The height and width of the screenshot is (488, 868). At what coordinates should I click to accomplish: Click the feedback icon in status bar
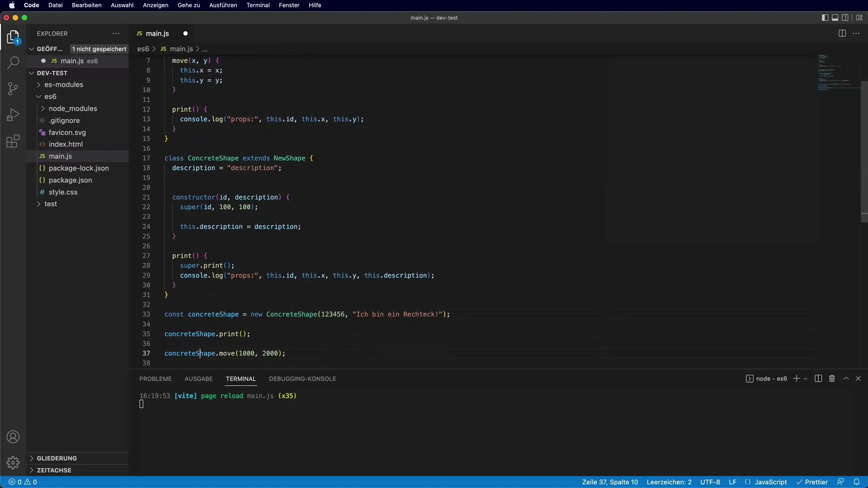(x=840, y=482)
